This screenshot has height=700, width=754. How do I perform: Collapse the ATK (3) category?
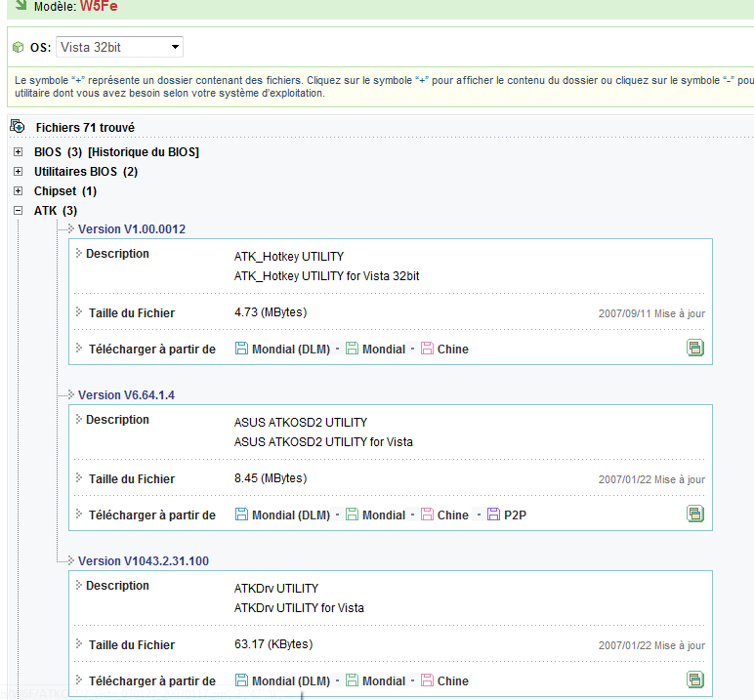point(18,211)
